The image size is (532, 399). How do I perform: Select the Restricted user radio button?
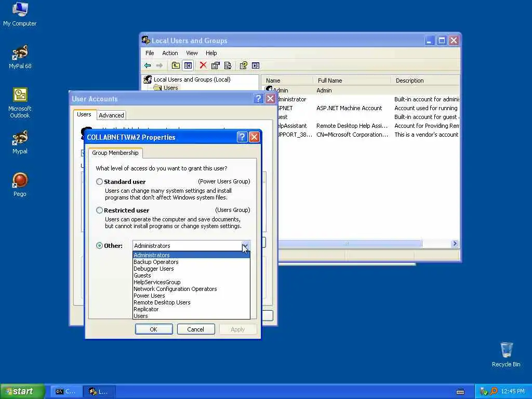tap(99, 210)
